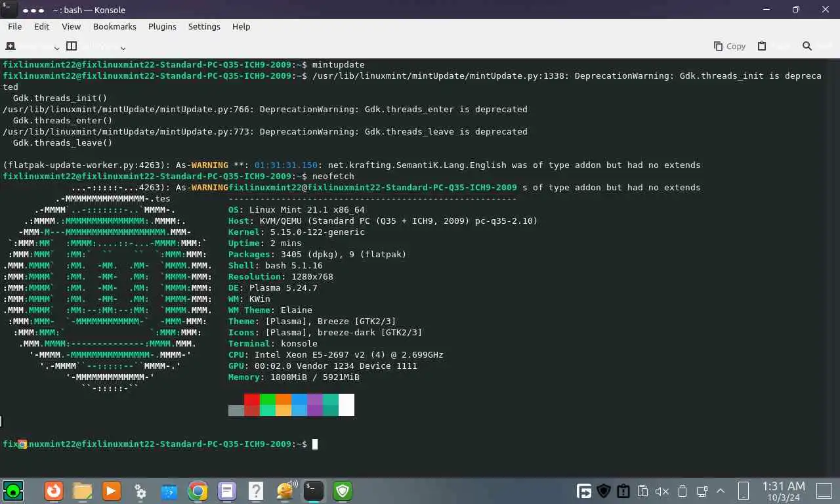Click the white arrow tray icon
Screen dimensions: 840x504
(584, 491)
